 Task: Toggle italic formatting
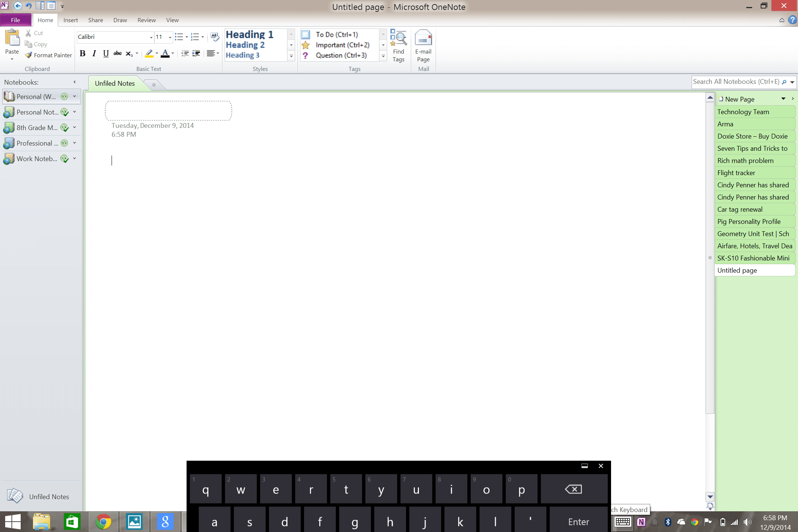94,54
